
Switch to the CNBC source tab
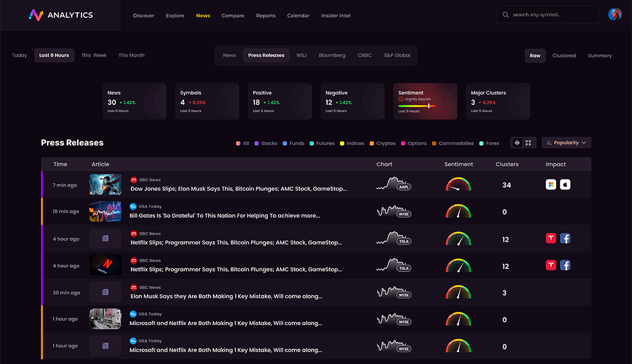point(365,56)
